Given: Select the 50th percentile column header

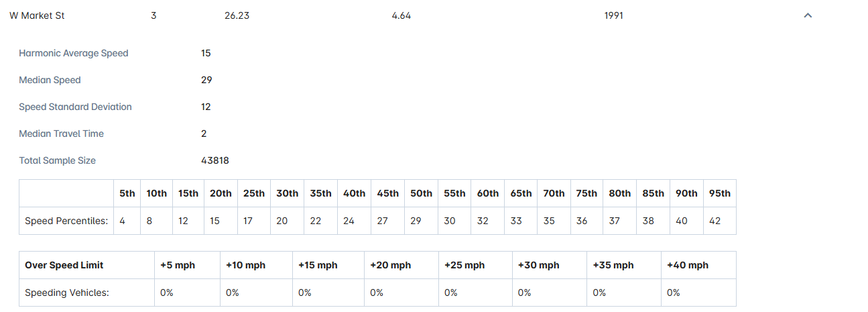Looking at the screenshot, I should click(x=421, y=193).
